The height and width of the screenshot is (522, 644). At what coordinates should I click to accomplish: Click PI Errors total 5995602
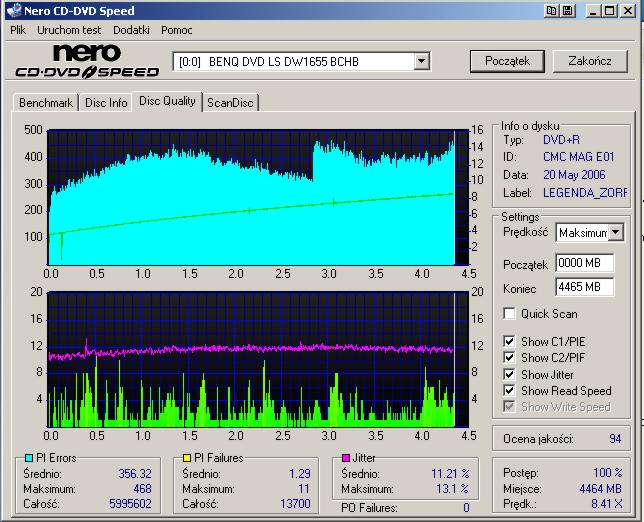(130, 504)
